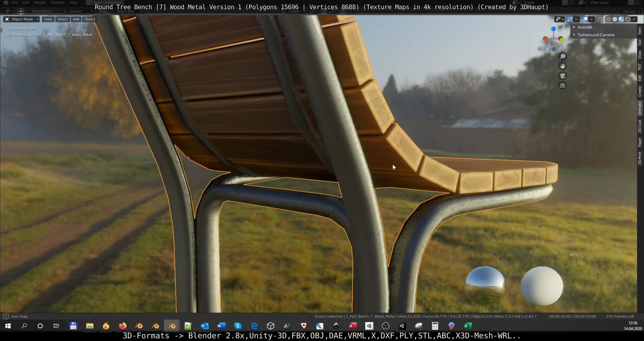
Task: Expand the AnimAll panel
Action: tap(585, 27)
